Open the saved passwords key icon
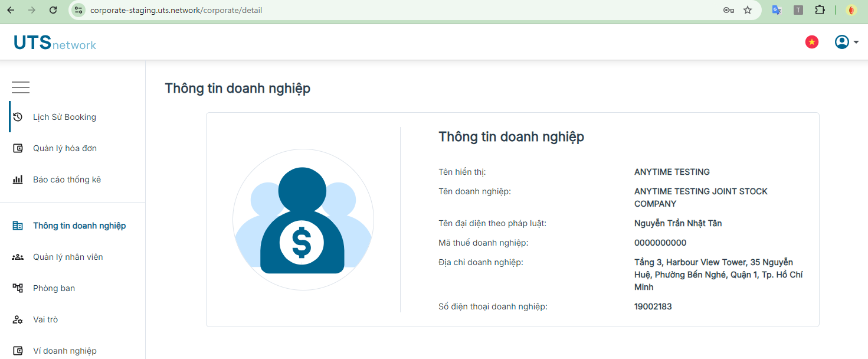The height and width of the screenshot is (359, 868). point(729,10)
